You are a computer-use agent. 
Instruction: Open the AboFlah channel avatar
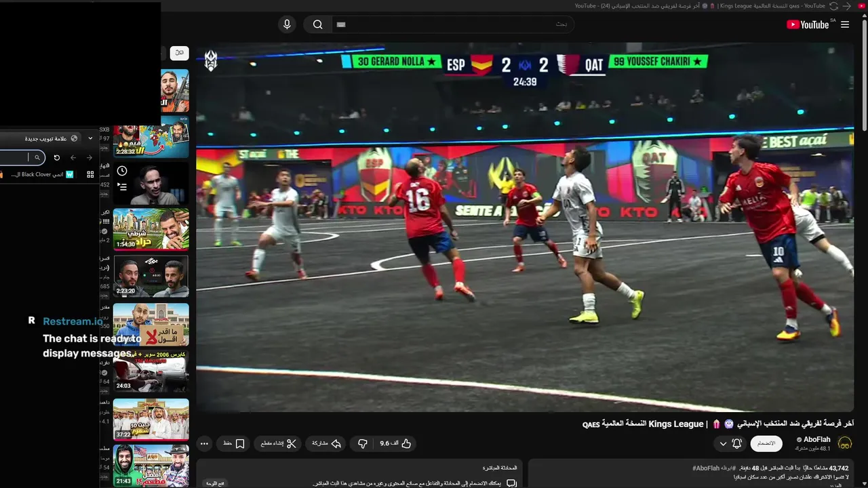pyautogui.click(x=845, y=443)
